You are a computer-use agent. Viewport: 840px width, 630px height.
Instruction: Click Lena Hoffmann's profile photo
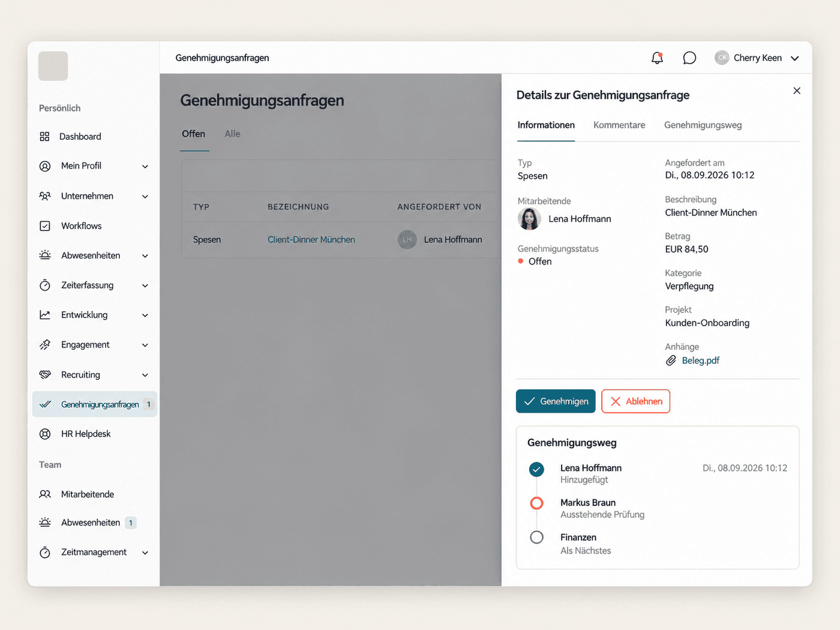pos(529,219)
